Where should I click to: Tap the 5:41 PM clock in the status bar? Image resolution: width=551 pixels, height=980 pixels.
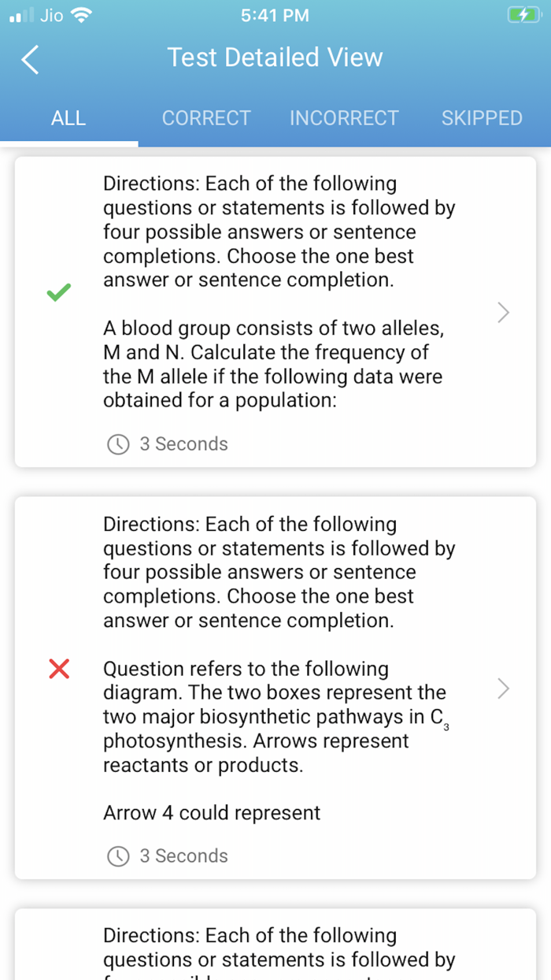coord(275,14)
